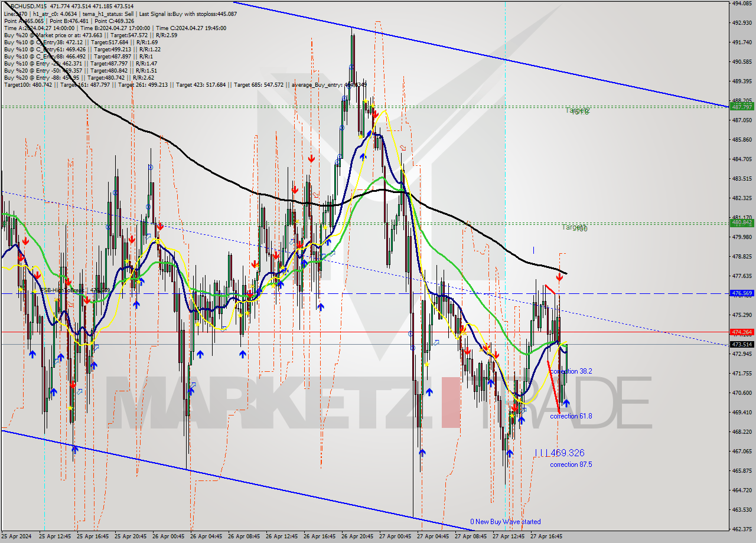Click the '27 Apr 04:45' time axis label

(434, 537)
